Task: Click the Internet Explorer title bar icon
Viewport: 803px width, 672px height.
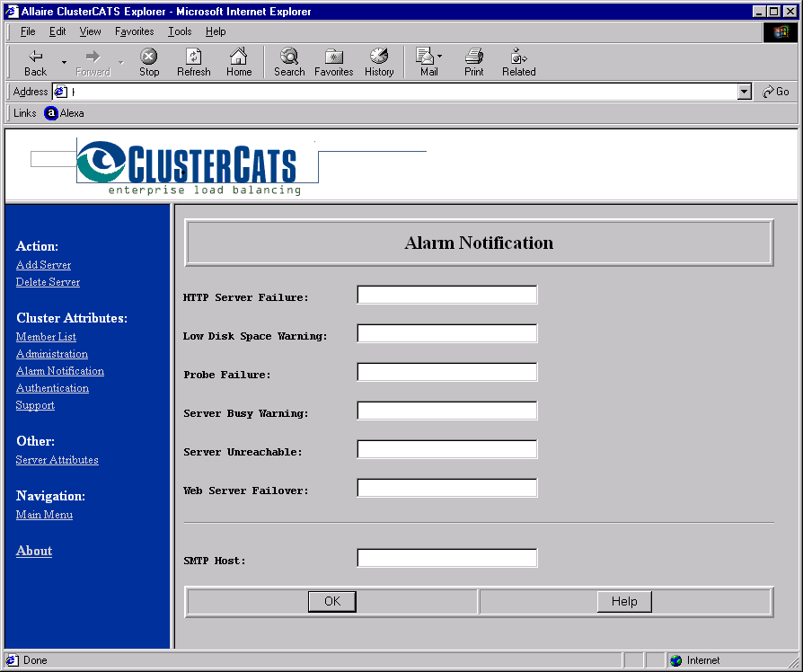Action: [12, 12]
